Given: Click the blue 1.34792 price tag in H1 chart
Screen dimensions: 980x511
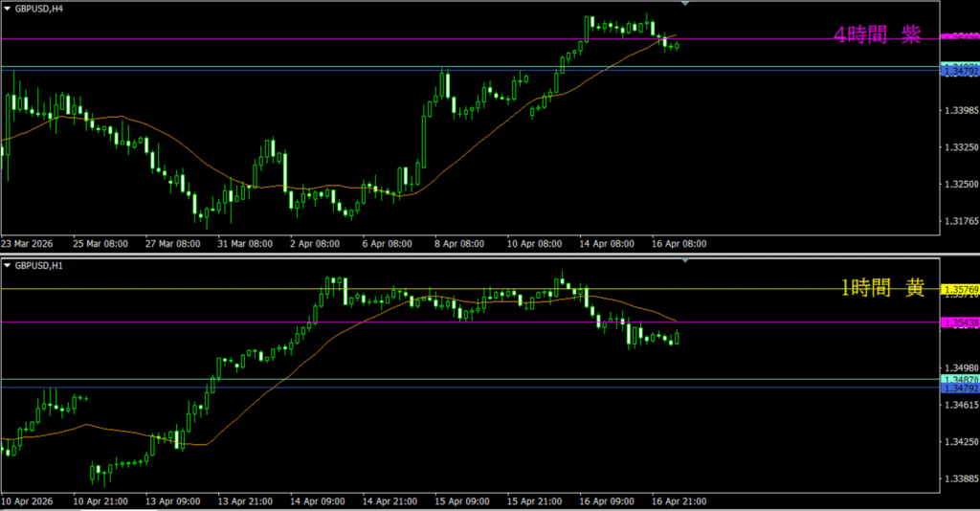Looking at the screenshot, I should 960,389.
